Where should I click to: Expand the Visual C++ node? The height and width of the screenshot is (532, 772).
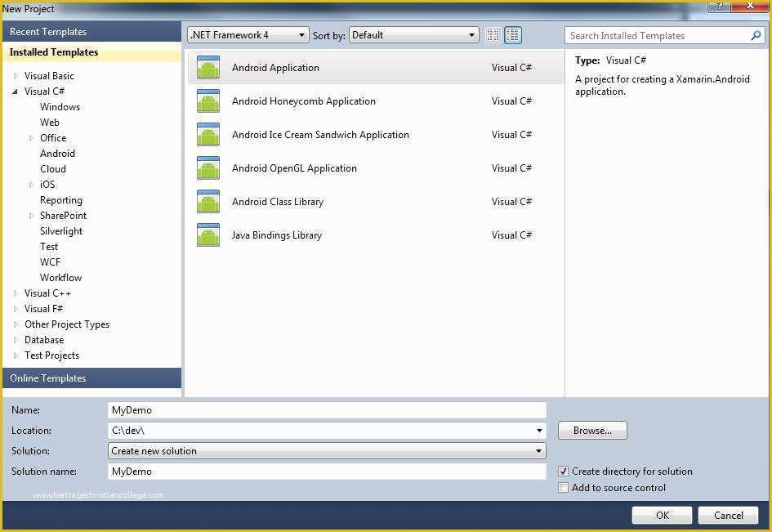[16, 293]
